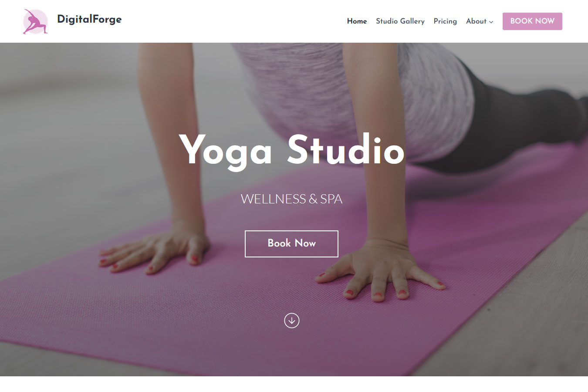Click the DigitalForge site title
This screenshot has width=588, height=392.
pyautogui.click(x=89, y=19)
